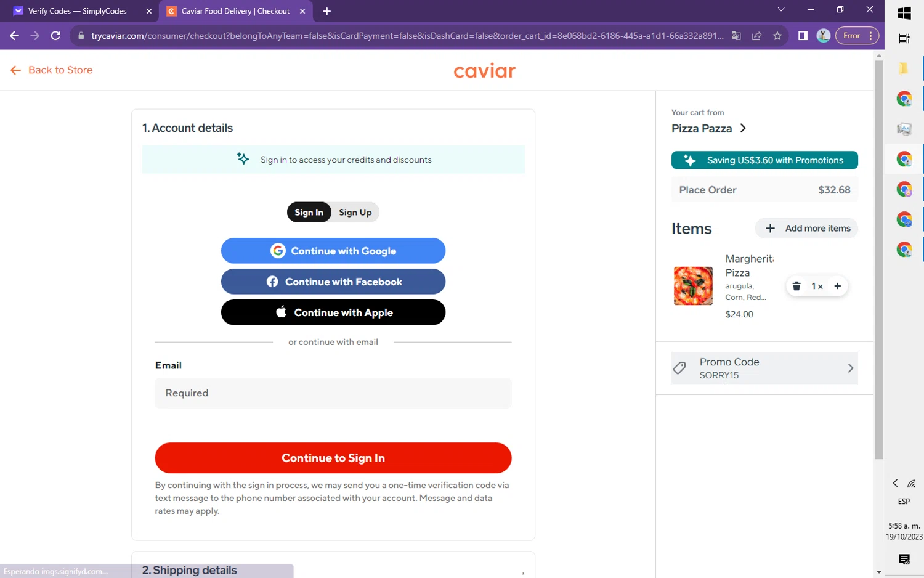Screen dimensions: 924x578
Task: Open the notification center icon
Action: (904, 560)
